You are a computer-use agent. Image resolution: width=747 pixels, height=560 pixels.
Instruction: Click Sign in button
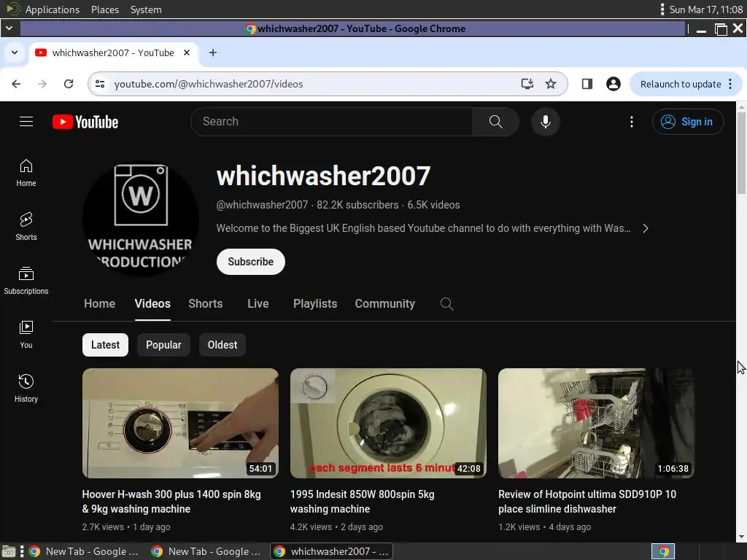coord(688,122)
